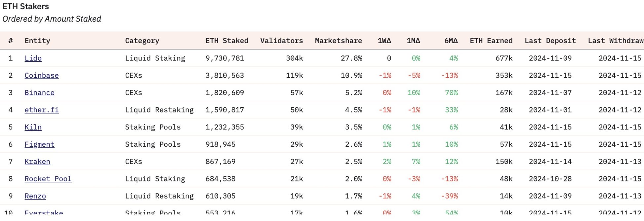Open the Coinbase entity link
Screen dimensions: 644x221
point(42,76)
